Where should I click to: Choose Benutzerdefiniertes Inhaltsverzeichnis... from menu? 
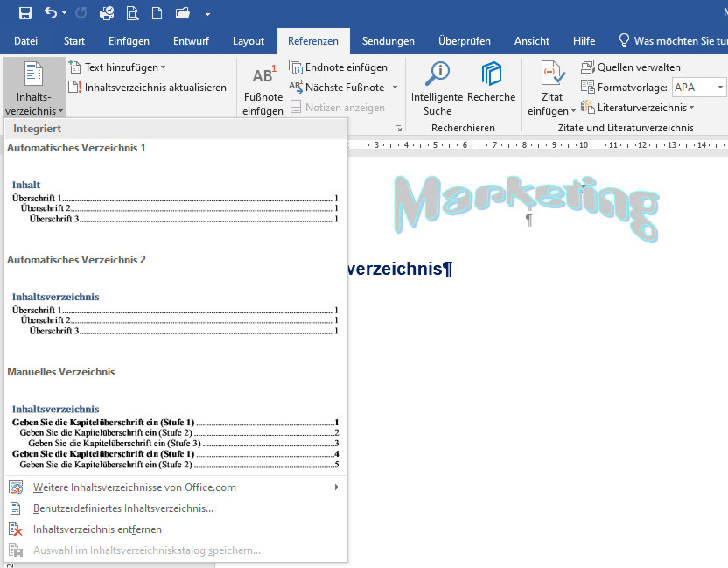point(122,508)
